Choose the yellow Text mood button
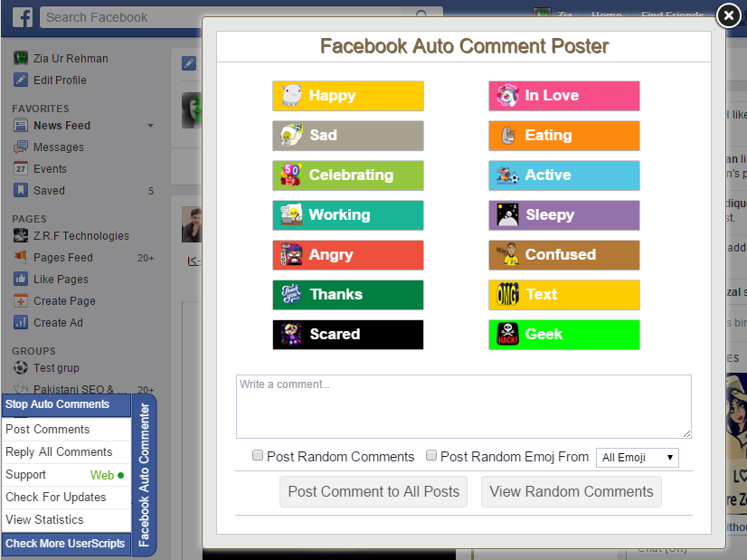The image size is (747, 560). 564,295
